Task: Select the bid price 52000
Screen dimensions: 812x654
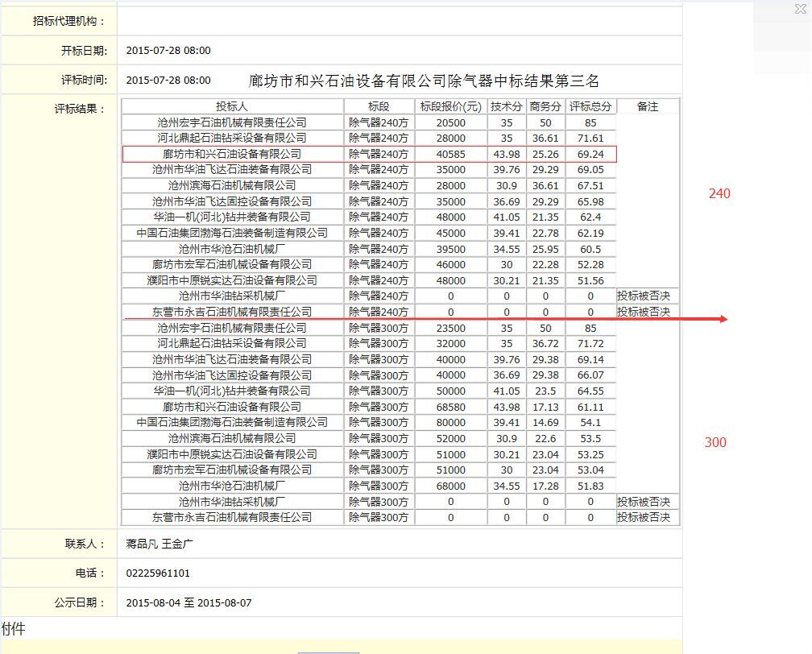Action: pos(450,439)
